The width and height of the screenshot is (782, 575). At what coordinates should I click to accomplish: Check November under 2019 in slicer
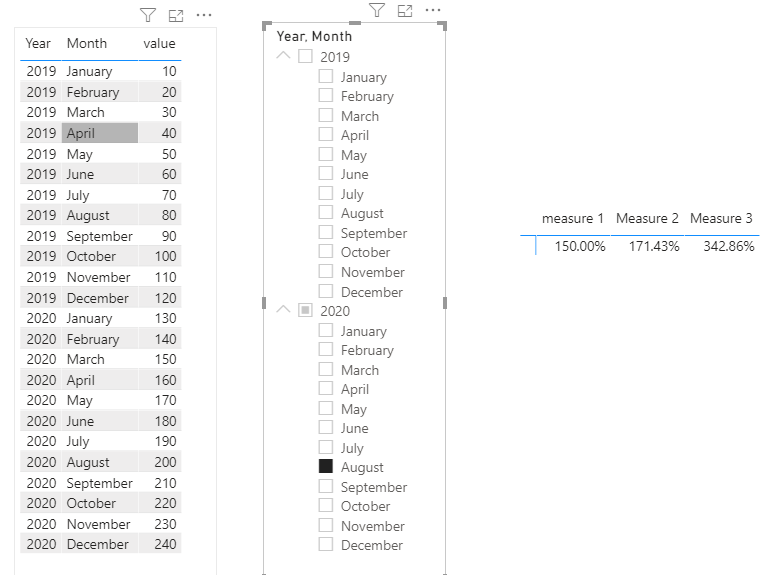[326, 271]
